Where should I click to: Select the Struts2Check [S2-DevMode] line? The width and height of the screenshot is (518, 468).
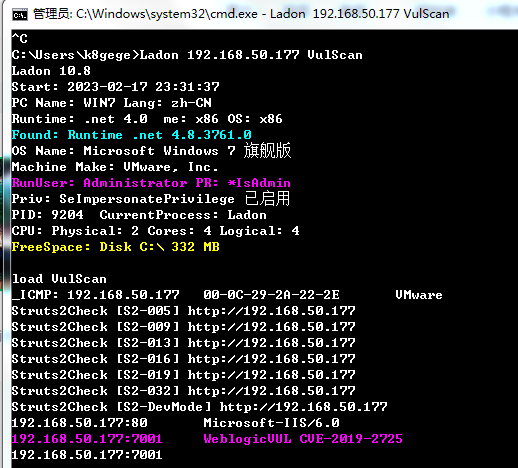point(199,407)
